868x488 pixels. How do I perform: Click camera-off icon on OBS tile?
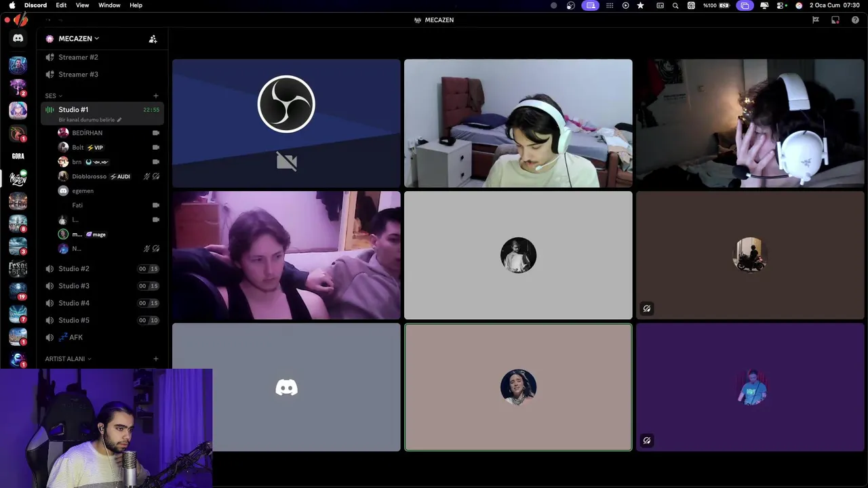point(287,161)
